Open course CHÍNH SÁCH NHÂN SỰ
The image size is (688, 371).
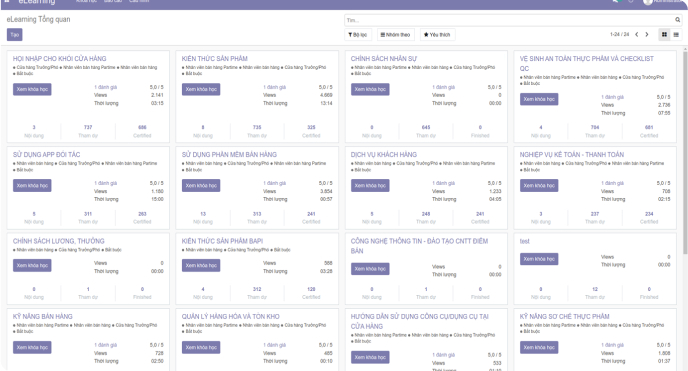[384, 59]
